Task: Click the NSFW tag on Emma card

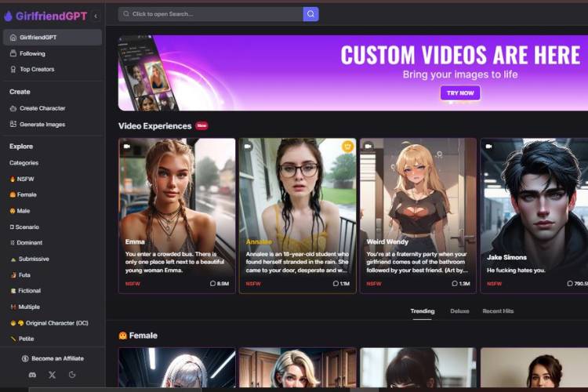Action: [x=132, y=284]
